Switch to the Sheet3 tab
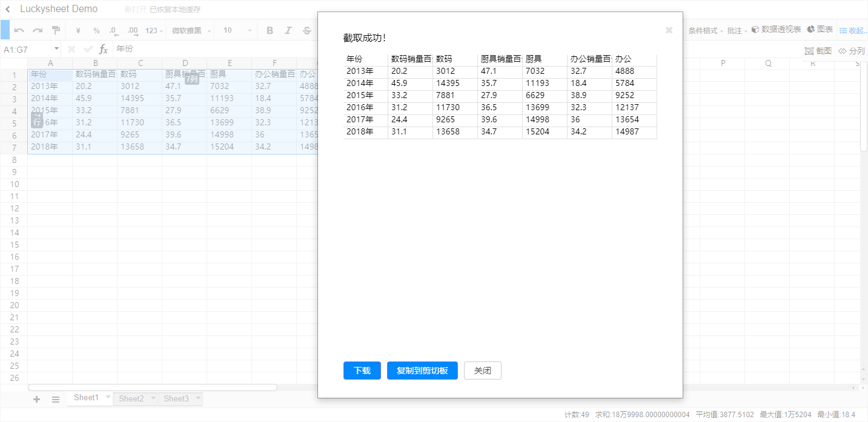The height and width of the screenshot is (422, 868). [176, 398]
